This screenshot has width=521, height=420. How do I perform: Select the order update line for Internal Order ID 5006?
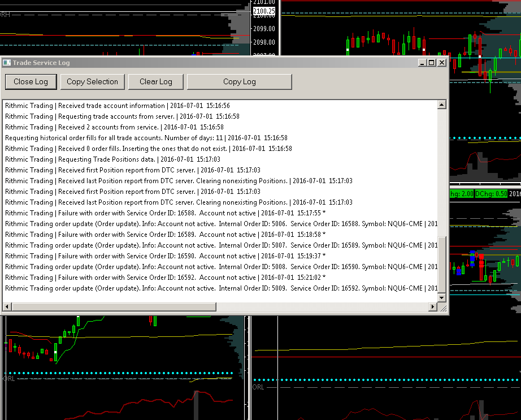(x=221, y=224)
